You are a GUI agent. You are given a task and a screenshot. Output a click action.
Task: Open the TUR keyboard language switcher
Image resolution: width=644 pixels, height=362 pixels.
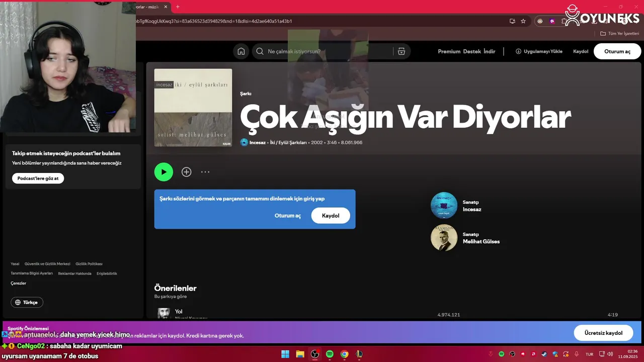(589, 354)
